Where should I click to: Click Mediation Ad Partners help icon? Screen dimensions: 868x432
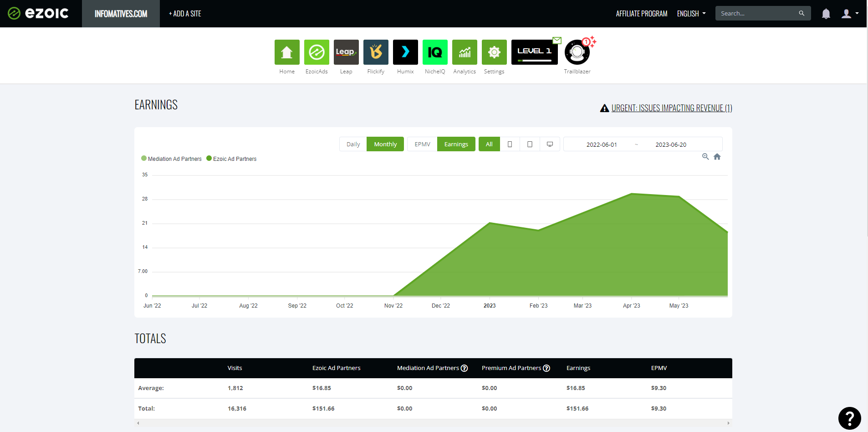click(x=464, y=368)
